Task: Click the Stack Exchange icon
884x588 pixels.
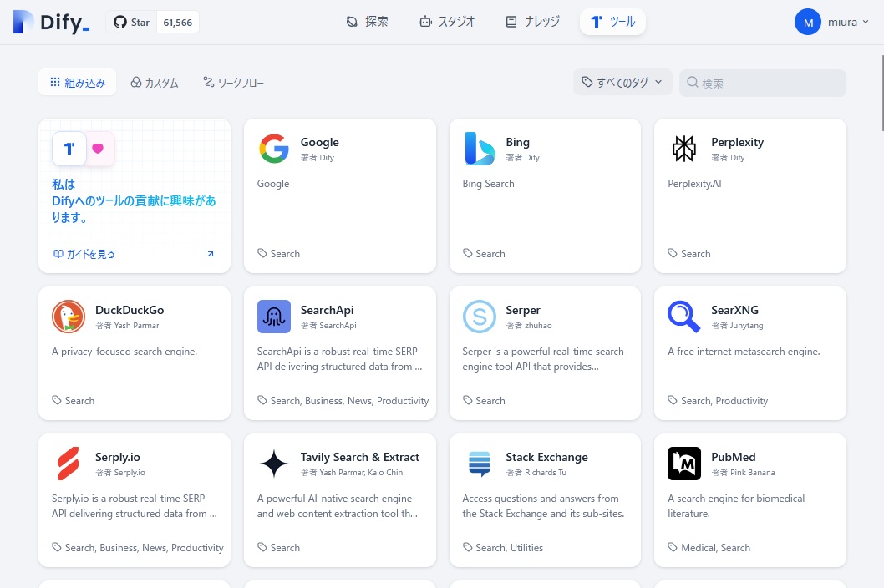Action: click(479, 464)
